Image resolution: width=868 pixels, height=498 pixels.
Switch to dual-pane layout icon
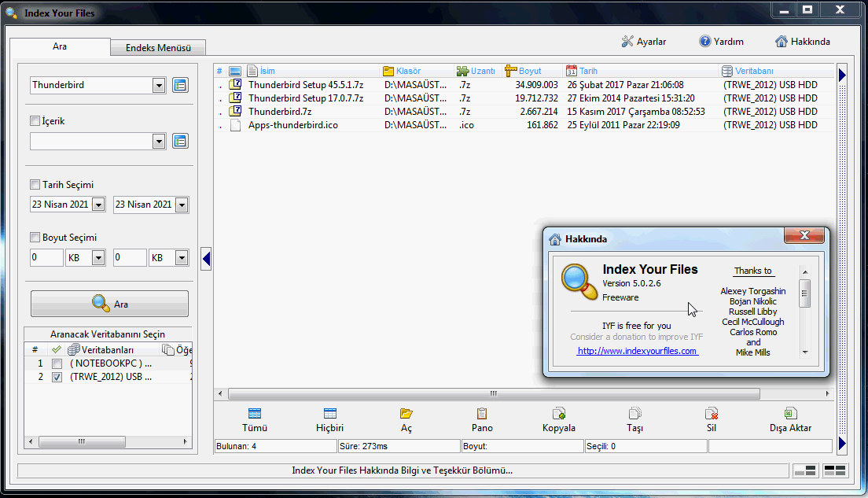(835, 470)
